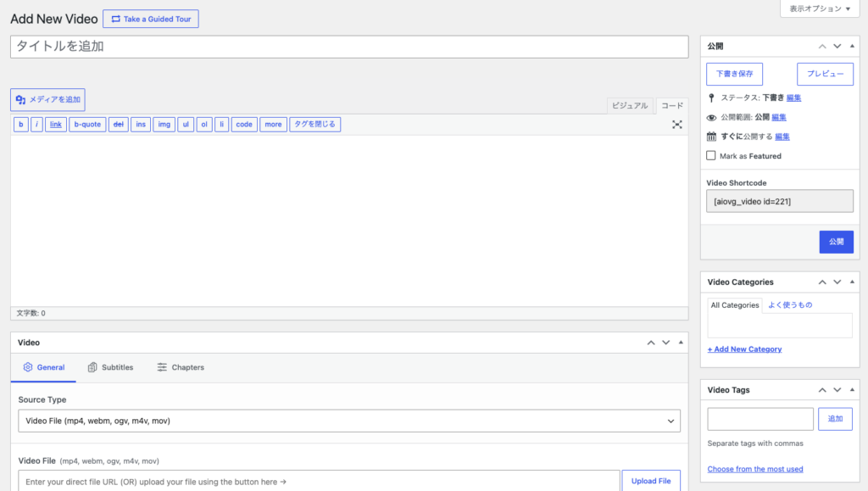Switch to コード editor tab
The width and height of the screenshot is (868, 491).
[672, 106]
